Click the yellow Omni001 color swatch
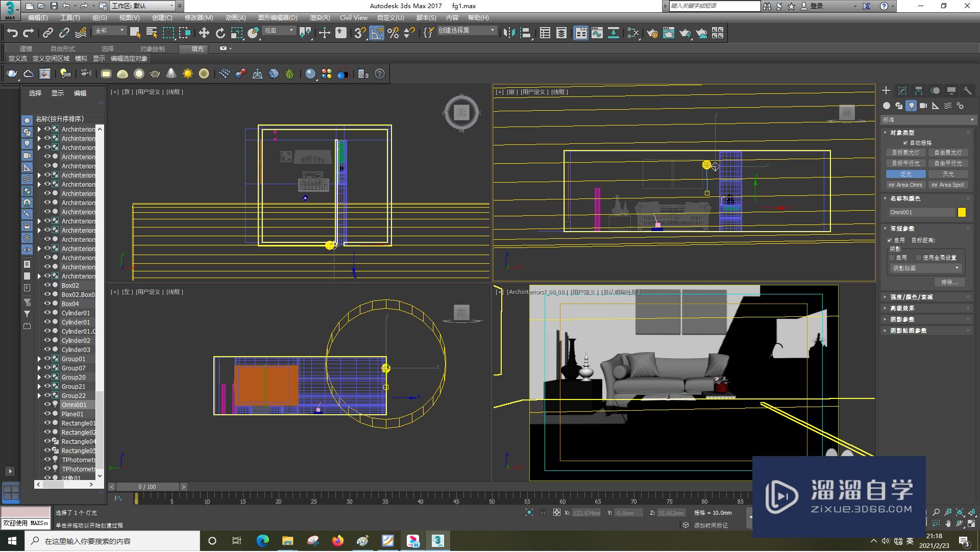This screenshot has width=980, height=552. pyautogui.click(x=962, y=213)
